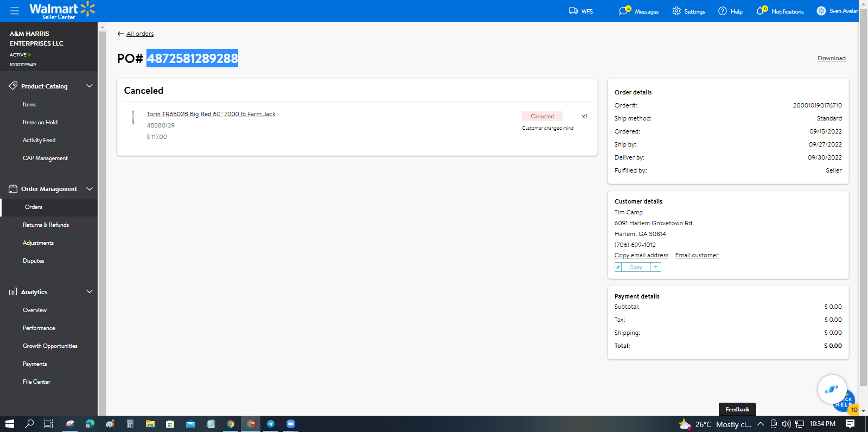Open Mail app from taskbar
Screen dimensions: 868x432
pyautogui.click(x=190, y=424)
